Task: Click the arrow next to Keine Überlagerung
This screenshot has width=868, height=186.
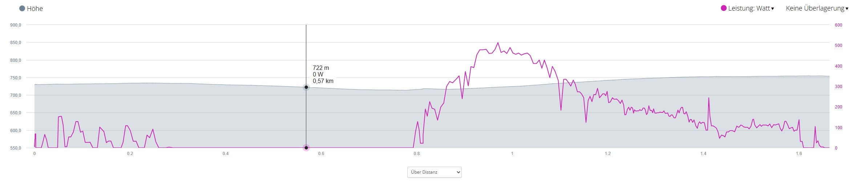Action: (847, 9)
